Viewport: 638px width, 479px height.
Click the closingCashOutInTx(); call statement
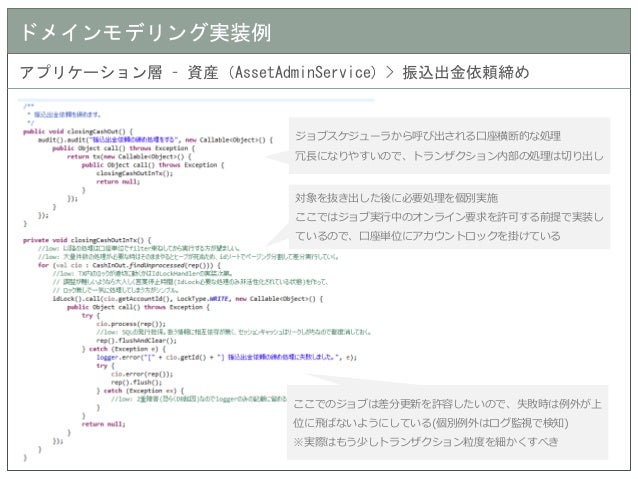coord(135,173)
